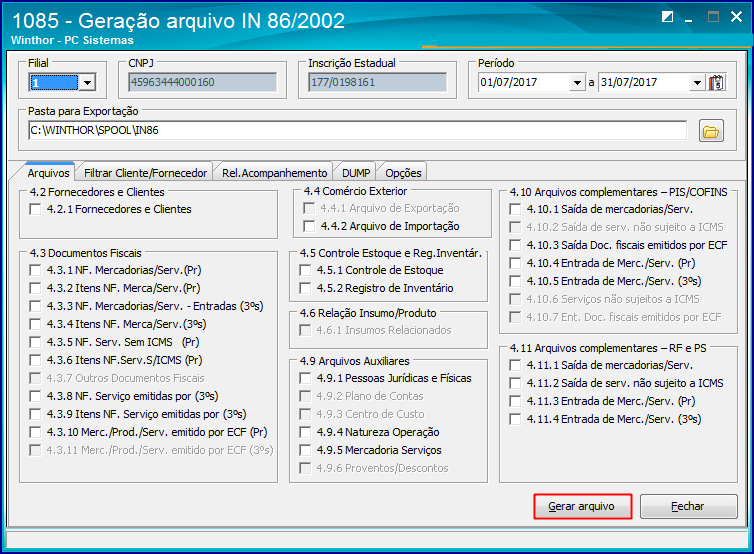This screenshot has height=554, width=754.
Task: Expand the period end date dropdown
Action: [697, 83]
